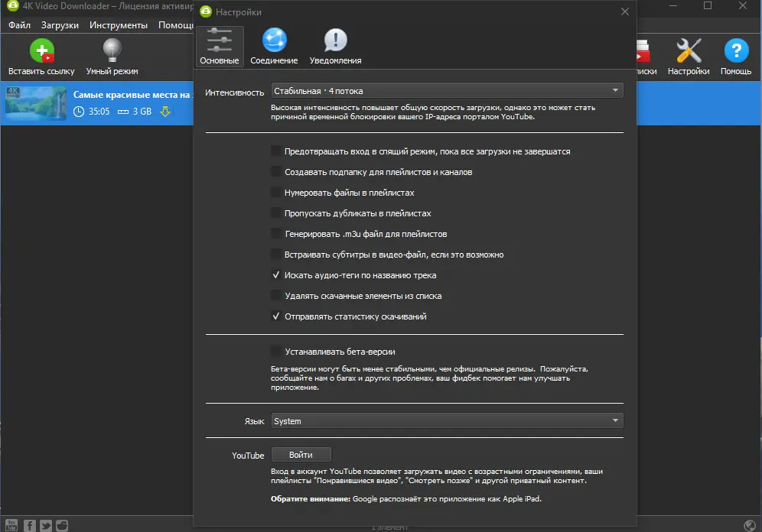The width and height of the screenshot is (762, 532).
Task: Open the Инструменты menu
Action: click(118, 25)
